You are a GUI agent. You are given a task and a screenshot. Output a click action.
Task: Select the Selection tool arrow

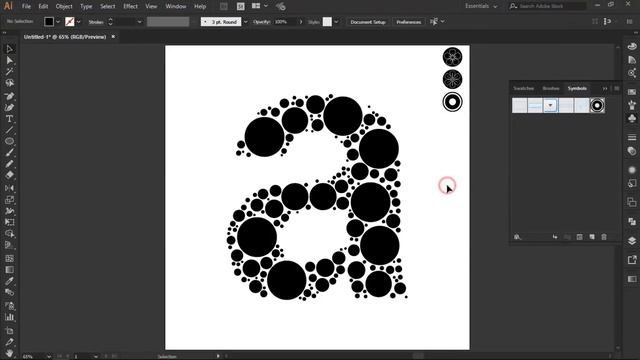[9, 49]
